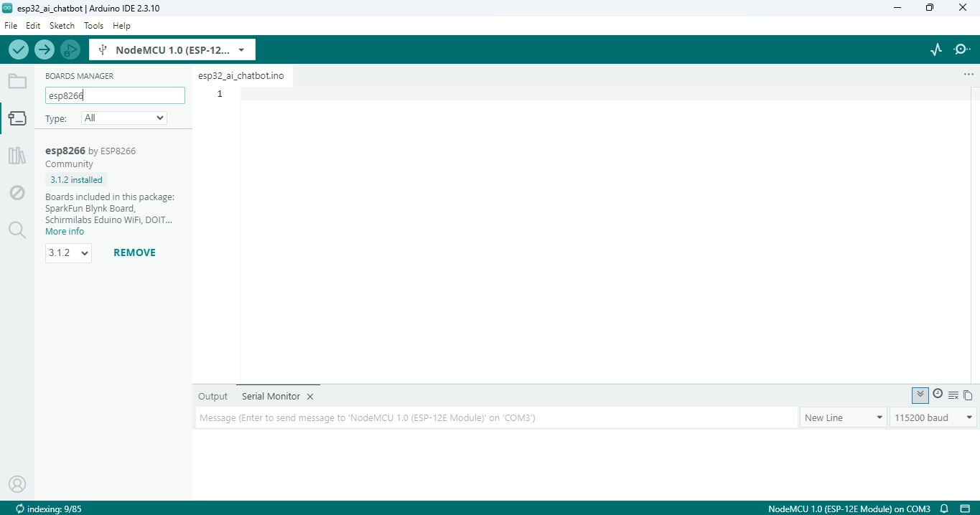Select the esp32_ai_chatbot.ino editor tab
The height and width of the screenshot is (515, 980).
tap(241, 75)
